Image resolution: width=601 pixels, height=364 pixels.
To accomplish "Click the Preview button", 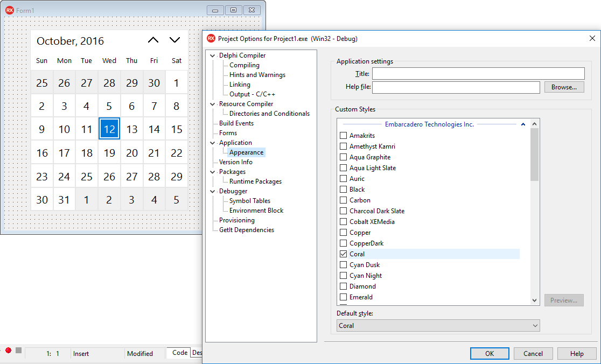I will 564,300.
